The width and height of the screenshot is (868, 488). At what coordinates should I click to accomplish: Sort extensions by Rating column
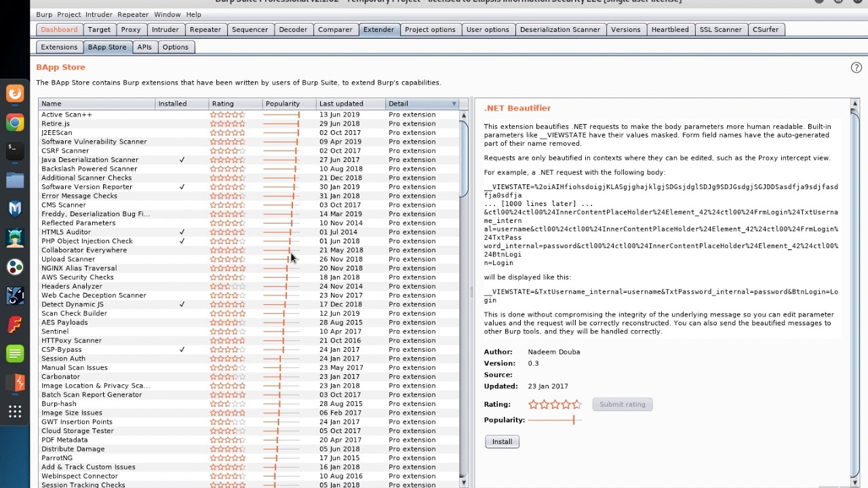point(235,104)
